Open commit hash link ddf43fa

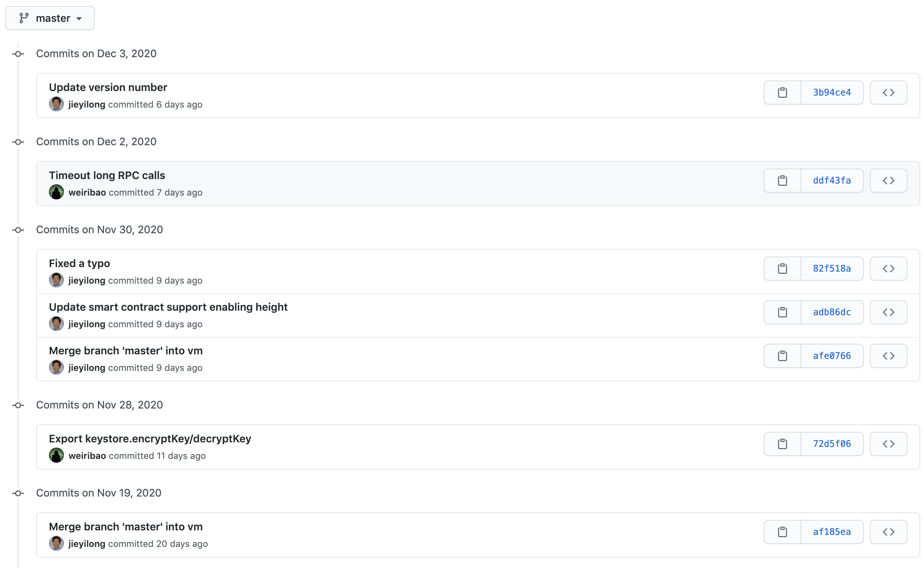pyautogui.click(x=832, y=181)
